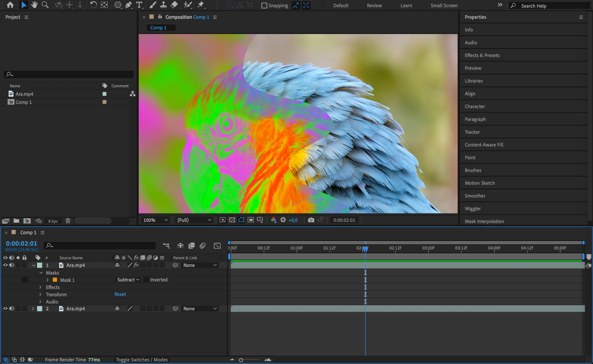Click the delete trash icon in Project panel
The height and width of the screenshot is (364, 593).
(x=68, y=221)
